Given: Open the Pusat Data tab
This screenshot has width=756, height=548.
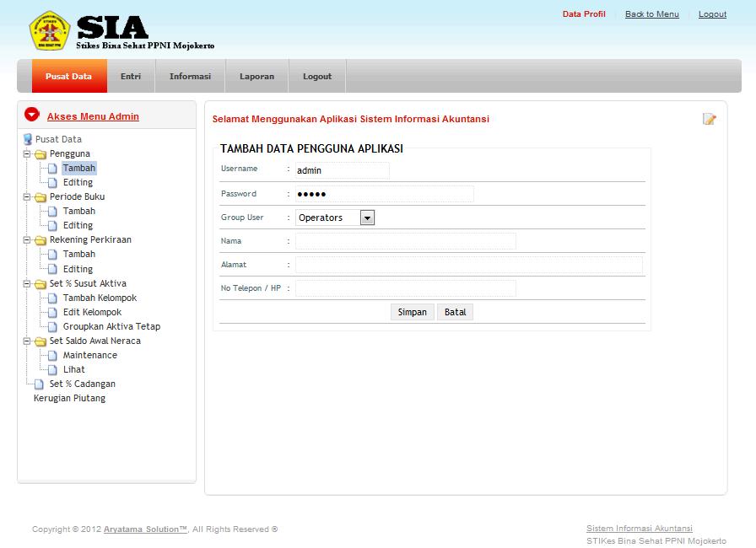Looking at the screenshot, I should pos(69,76).
